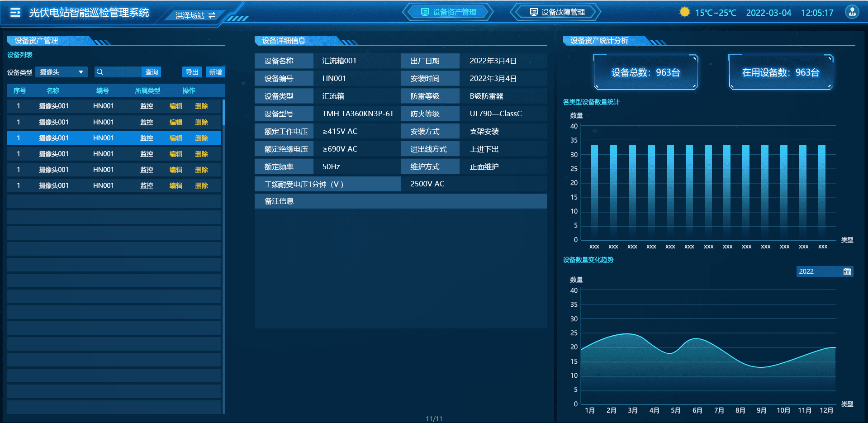Click 编辑 in the first table row
Viewport: 868px width, 423px height.
[x=176, y=106]
